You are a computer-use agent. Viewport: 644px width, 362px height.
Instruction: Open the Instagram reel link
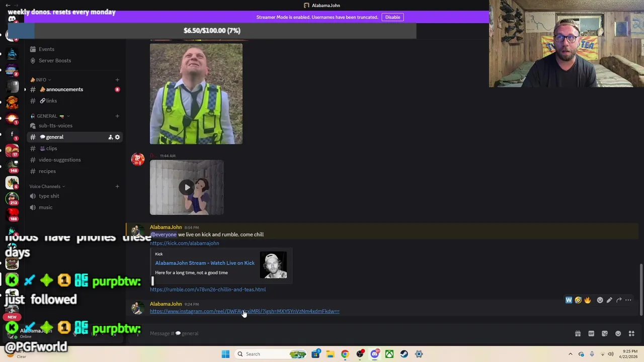coord(245,312)
